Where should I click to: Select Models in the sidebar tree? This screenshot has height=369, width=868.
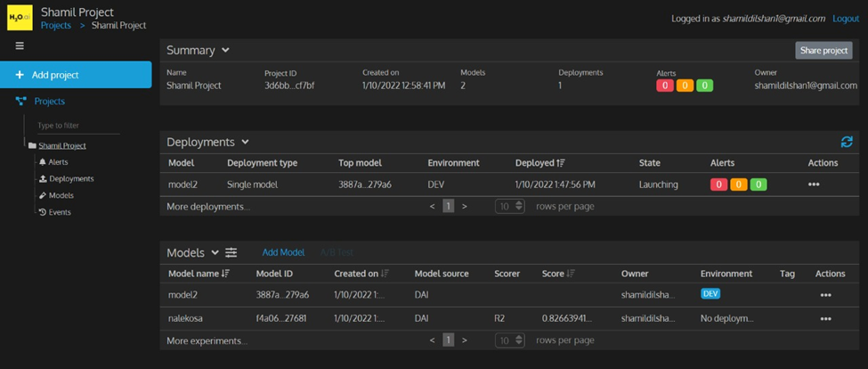(x=61, y=195)
